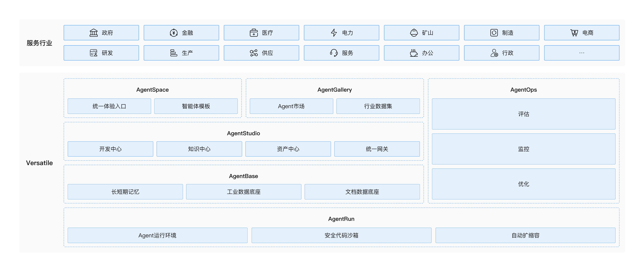Click the mining helmet icon
Viewport: 644px width, 272px height.
click(x=414, y=33)
